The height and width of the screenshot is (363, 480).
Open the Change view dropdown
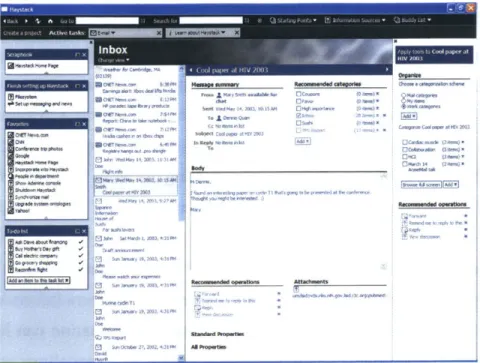114,60
